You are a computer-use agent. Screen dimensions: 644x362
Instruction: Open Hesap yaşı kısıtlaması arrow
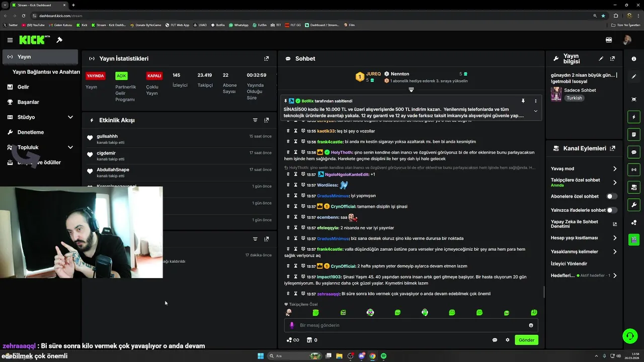click(614, 238)
